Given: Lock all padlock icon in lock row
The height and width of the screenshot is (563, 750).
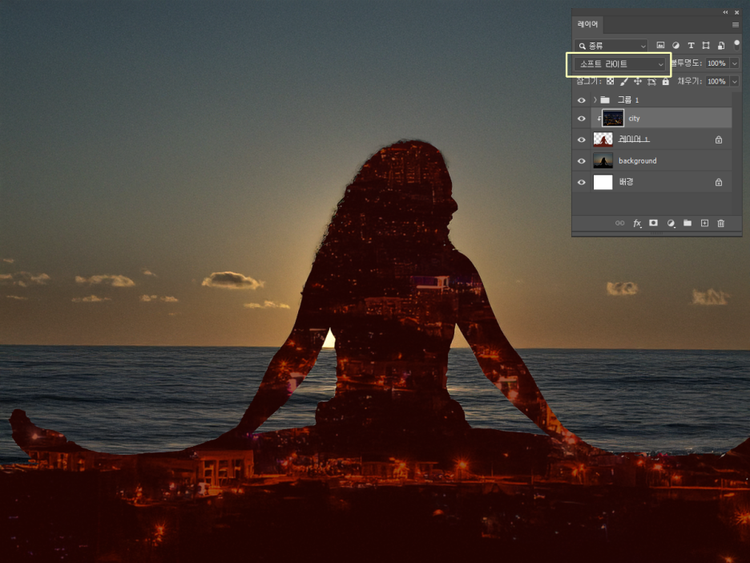Looking at the screenshot, I should tap(665, 81).
